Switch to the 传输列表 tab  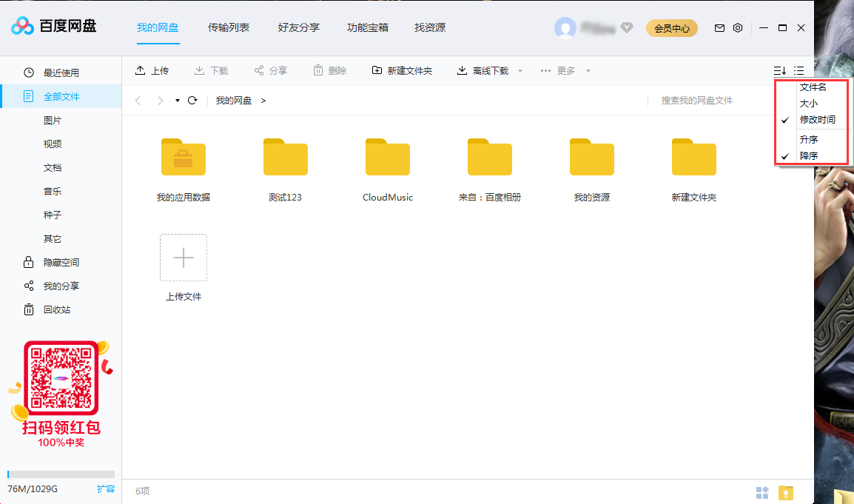tap(230, 28)
